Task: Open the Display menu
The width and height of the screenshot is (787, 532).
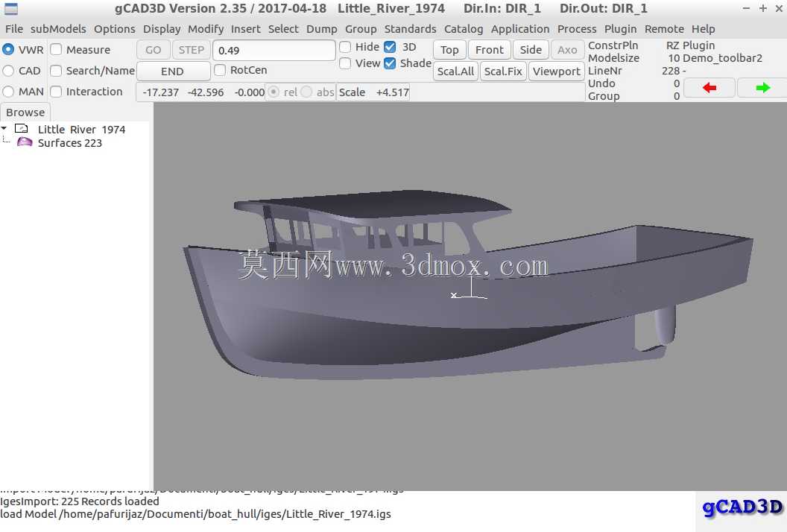Action: pos(162,29)
